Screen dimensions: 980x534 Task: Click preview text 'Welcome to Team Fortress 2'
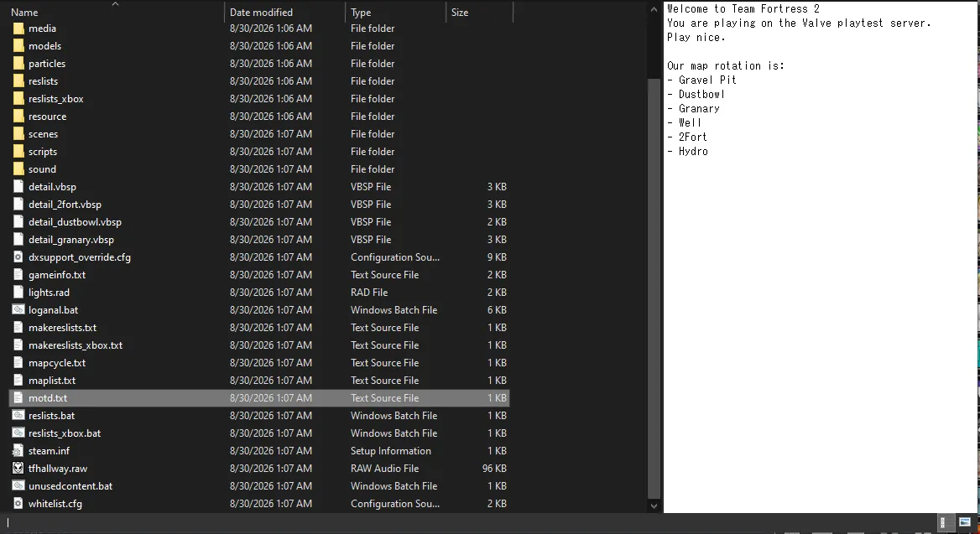[x=743, y=8]
